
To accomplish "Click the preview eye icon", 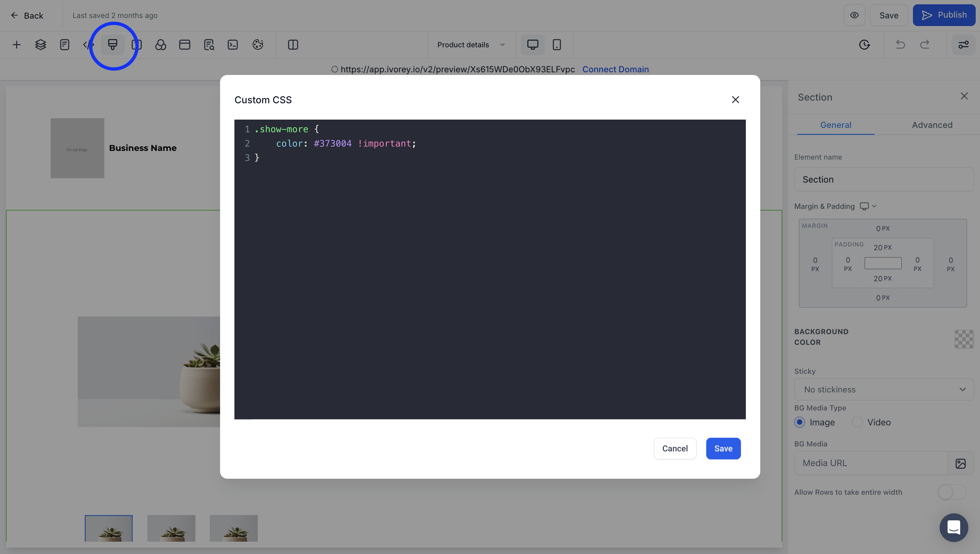I will tap(854, 15).
